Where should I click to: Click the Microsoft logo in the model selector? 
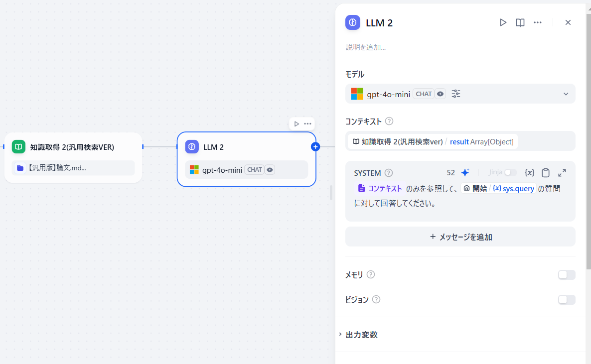tap(357, 94)
